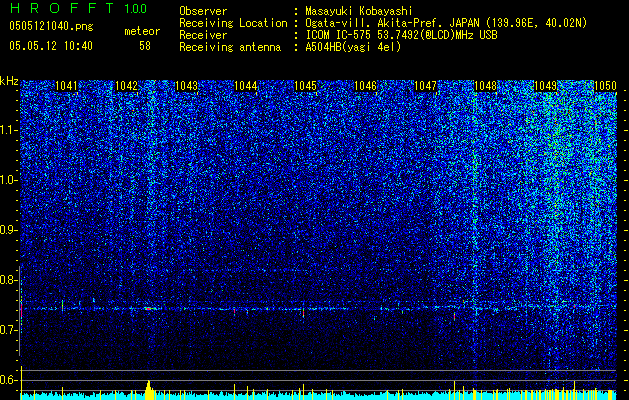Click the tall yellow echo peak near 1042
Image resolution: width=629 pixels, height=400 pixels.
[149, 389]
